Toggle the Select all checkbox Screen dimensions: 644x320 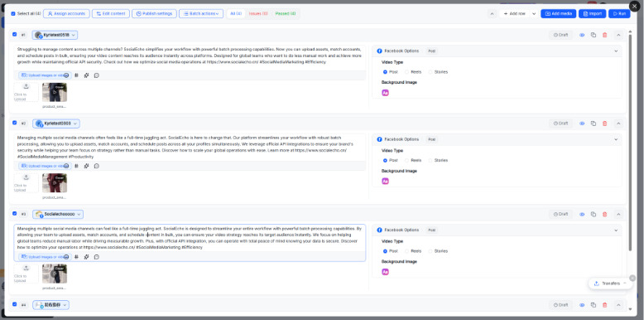(13, 13)
